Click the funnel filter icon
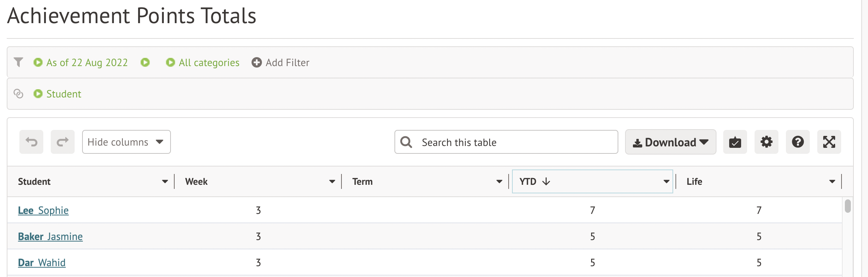The width and height of the screenshot is (868, 277). pyautogui.click(x=18, y=62)
